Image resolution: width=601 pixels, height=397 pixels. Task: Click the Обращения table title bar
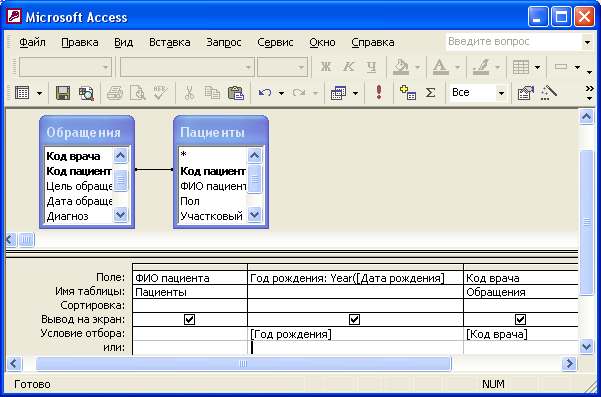coord(87,132)
